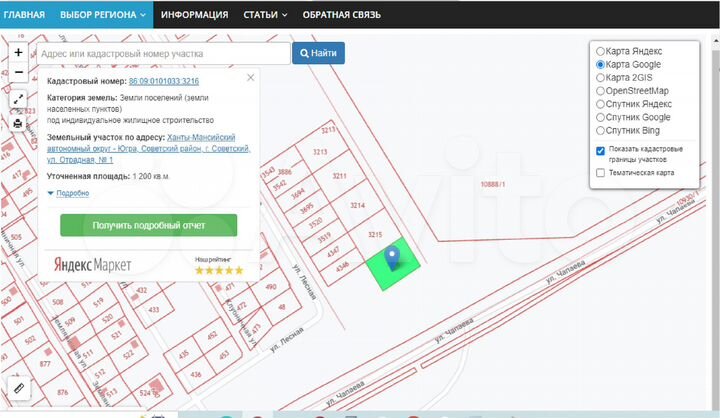The width and height of the screenshot is (720, 418).
Task: Expand the Статьи menu
Action: [265, 15]
